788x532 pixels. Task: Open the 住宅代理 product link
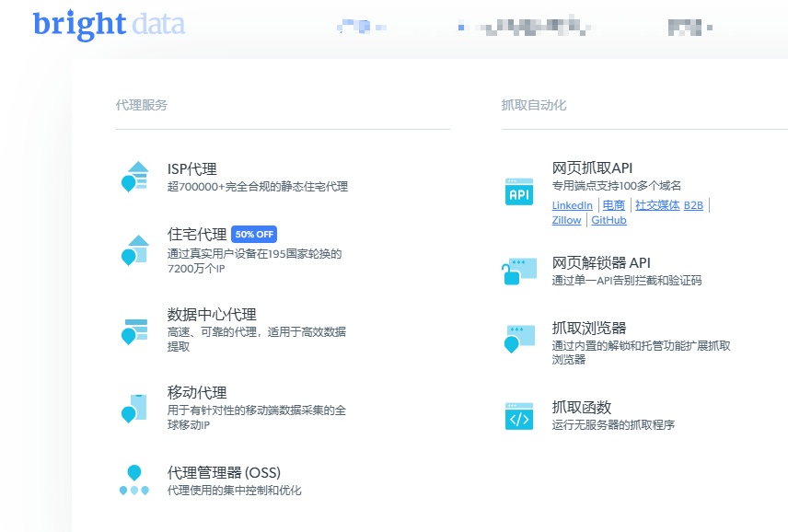(197, 234)
